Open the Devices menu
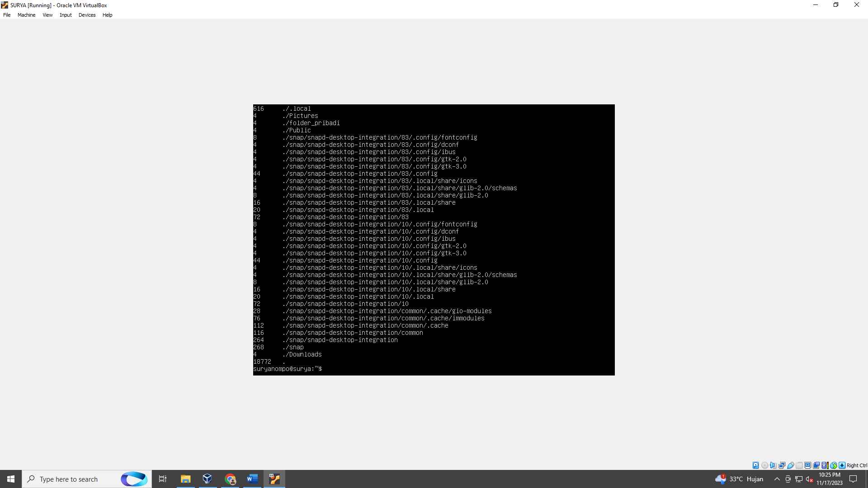The height and width of the screenshot is (488, 868). pyautogui.click(x=87, y=15)
